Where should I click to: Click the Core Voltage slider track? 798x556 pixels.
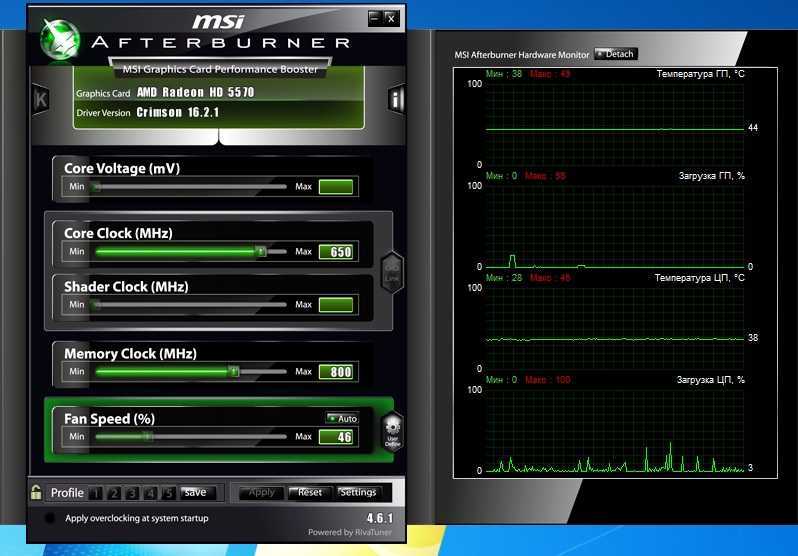189,187
